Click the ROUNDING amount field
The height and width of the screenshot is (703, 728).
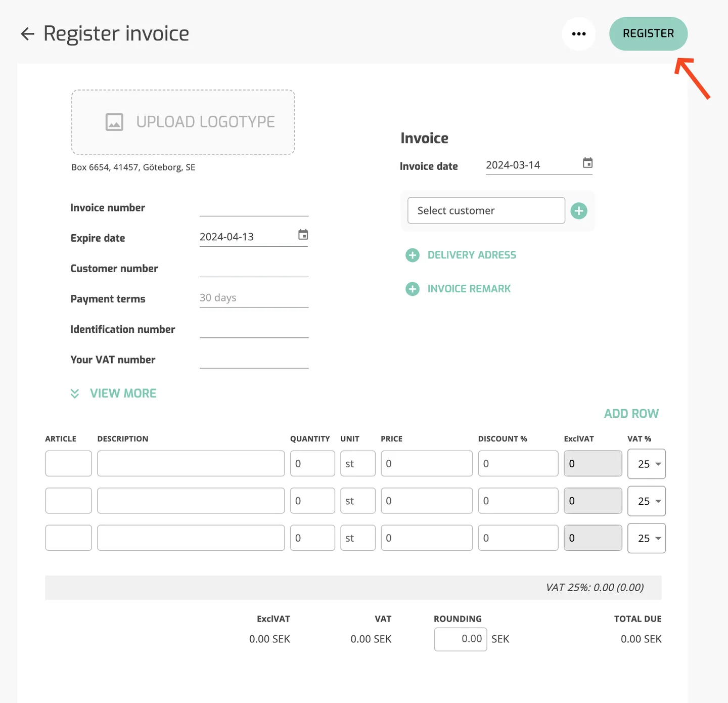coord(461,639)
